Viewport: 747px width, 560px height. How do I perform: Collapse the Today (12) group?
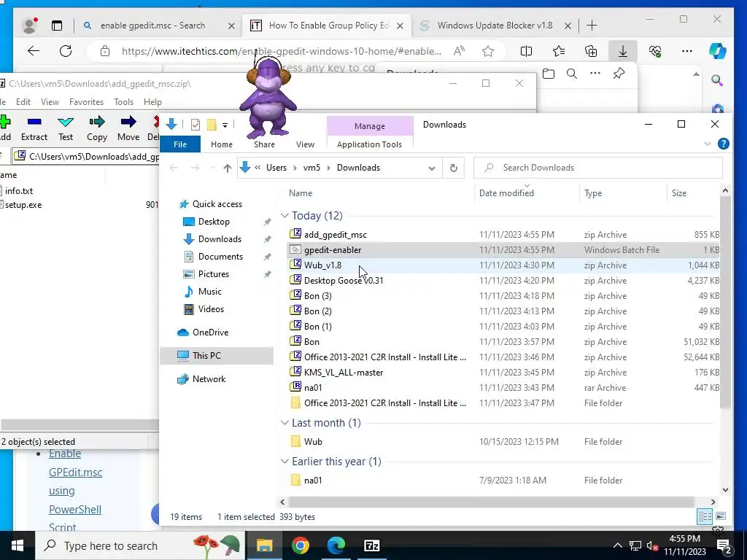click(285, 216)
